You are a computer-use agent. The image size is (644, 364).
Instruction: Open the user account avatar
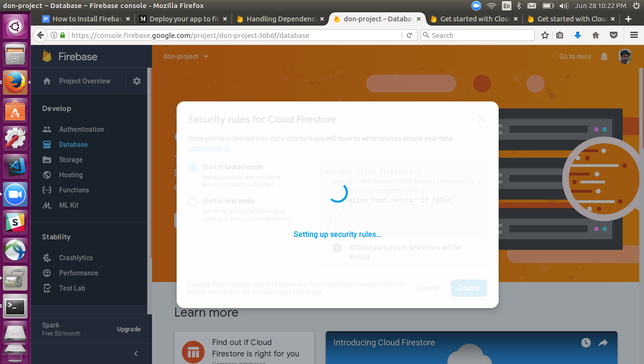click(x=625, y=56)
